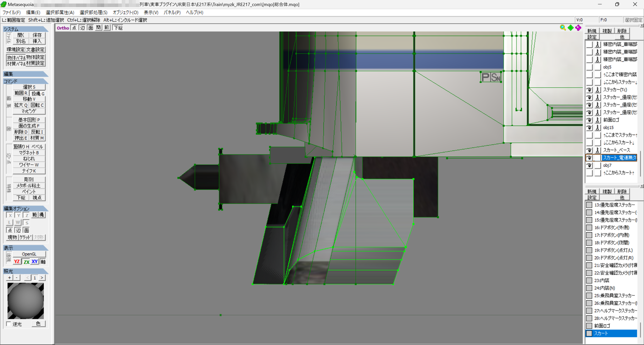This screenshot has height=345, width=644.
Task: Go to next light with > button
Action: coord(42,278)
